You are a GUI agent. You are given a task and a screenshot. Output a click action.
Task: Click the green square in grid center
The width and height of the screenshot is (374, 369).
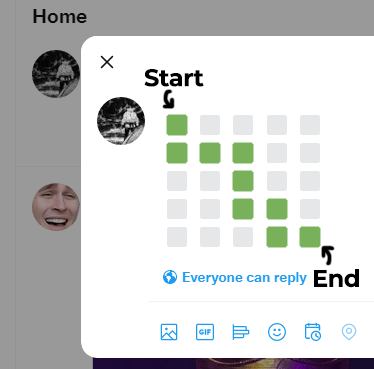(x=243, y=181)
